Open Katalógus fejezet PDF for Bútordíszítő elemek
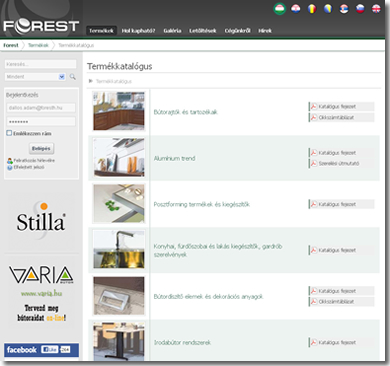 pyautogui.click(x=341, y=291)
